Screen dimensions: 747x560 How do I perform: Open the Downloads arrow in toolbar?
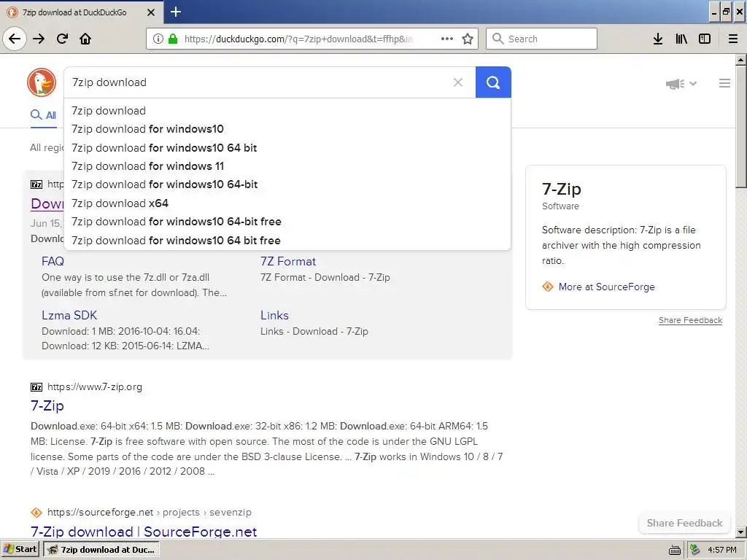click(x=658, y=39)
